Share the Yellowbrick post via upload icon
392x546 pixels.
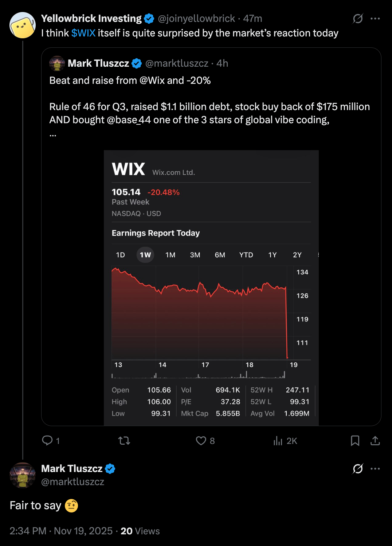[375, 441]
